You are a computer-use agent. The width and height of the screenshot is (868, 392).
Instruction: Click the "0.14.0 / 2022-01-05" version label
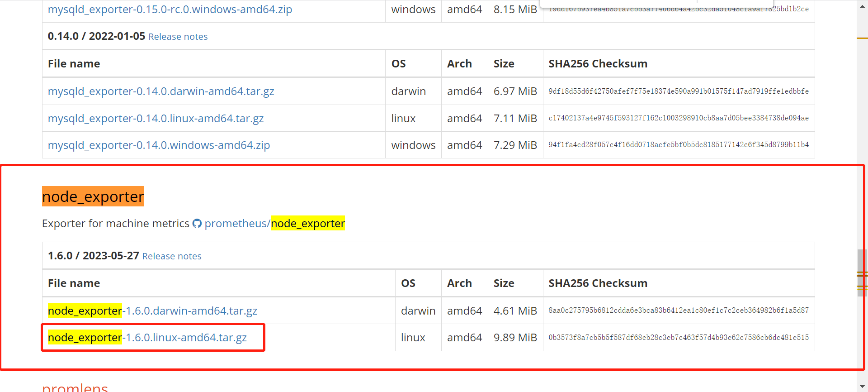pyautogui.click(x=96, y=36)
